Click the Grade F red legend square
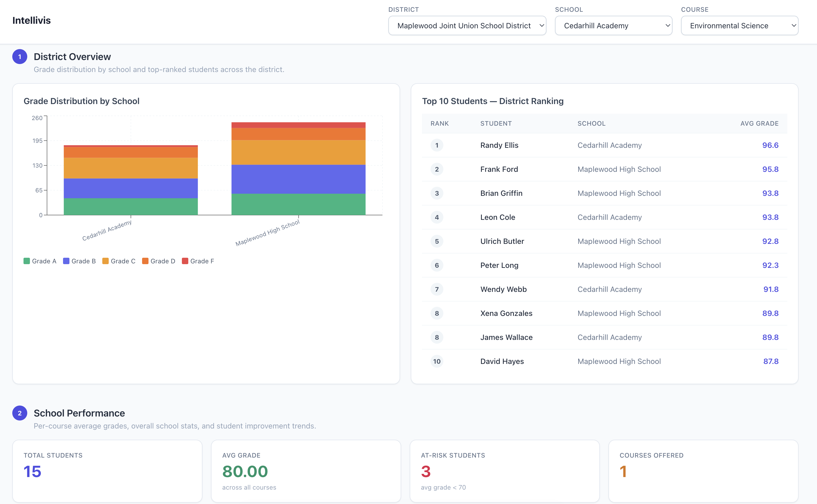This screenshot has width=817, height=504. 185,261
